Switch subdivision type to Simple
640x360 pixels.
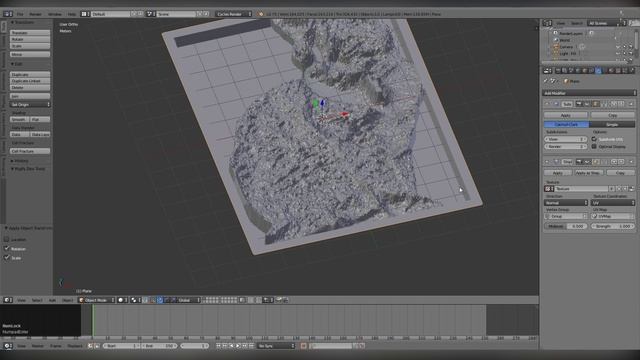coord(612,124)
